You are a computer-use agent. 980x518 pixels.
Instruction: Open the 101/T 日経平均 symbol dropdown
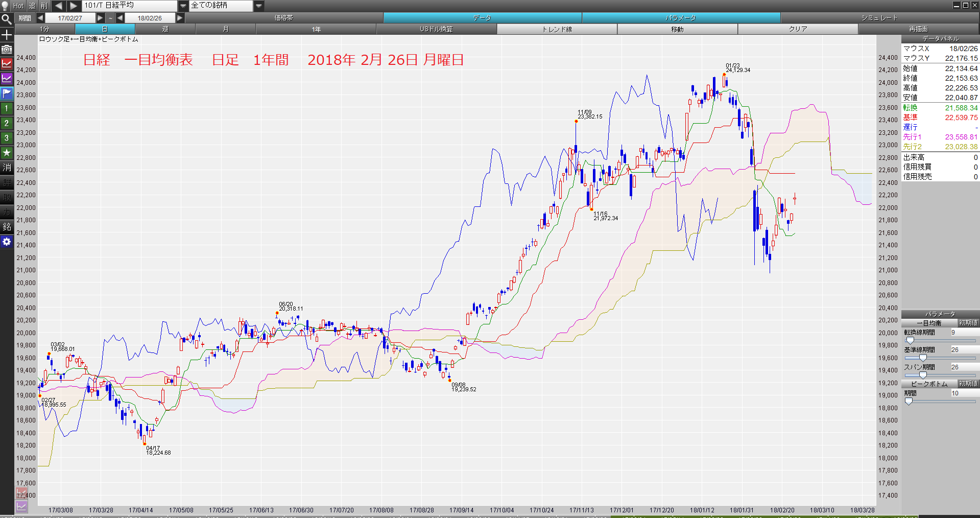183,6
